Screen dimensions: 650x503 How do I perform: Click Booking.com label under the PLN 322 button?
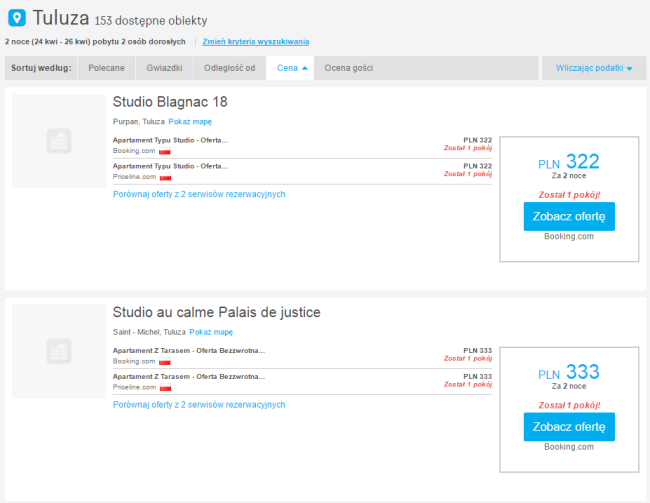coord(569,236)
